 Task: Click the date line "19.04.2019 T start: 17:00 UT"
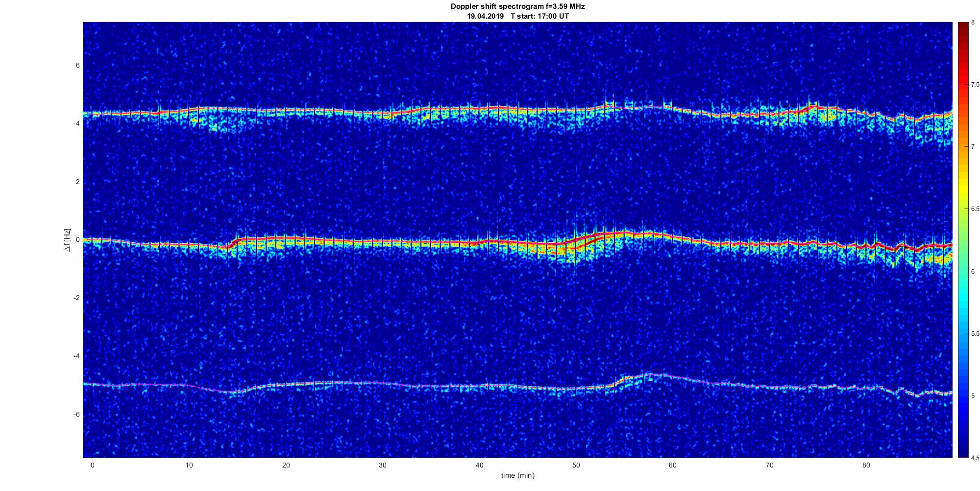pyautogui.click(x=517, y=16)
